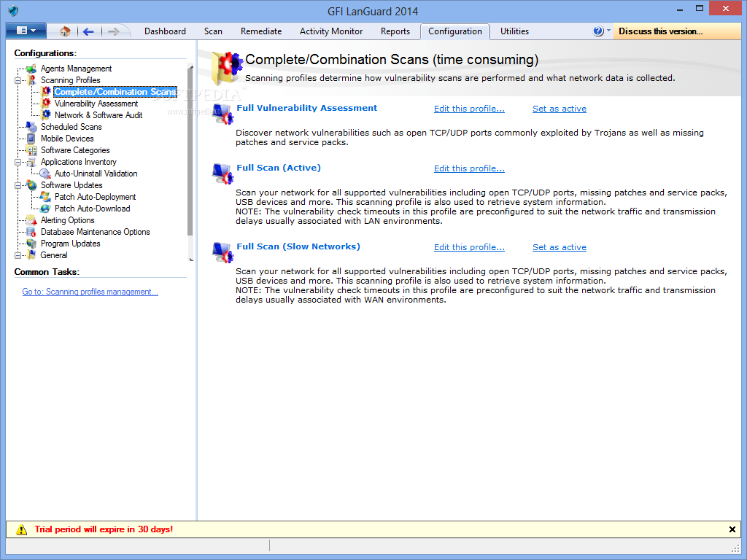Go to Scanning profiles management link
The image size is (747, 560).
(90, 292)
